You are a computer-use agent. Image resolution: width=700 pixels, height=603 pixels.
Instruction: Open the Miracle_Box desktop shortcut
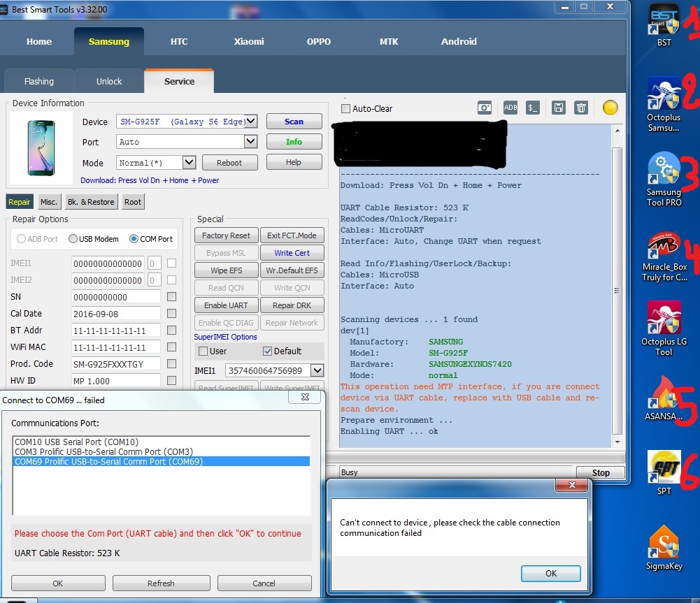(664, 256)
